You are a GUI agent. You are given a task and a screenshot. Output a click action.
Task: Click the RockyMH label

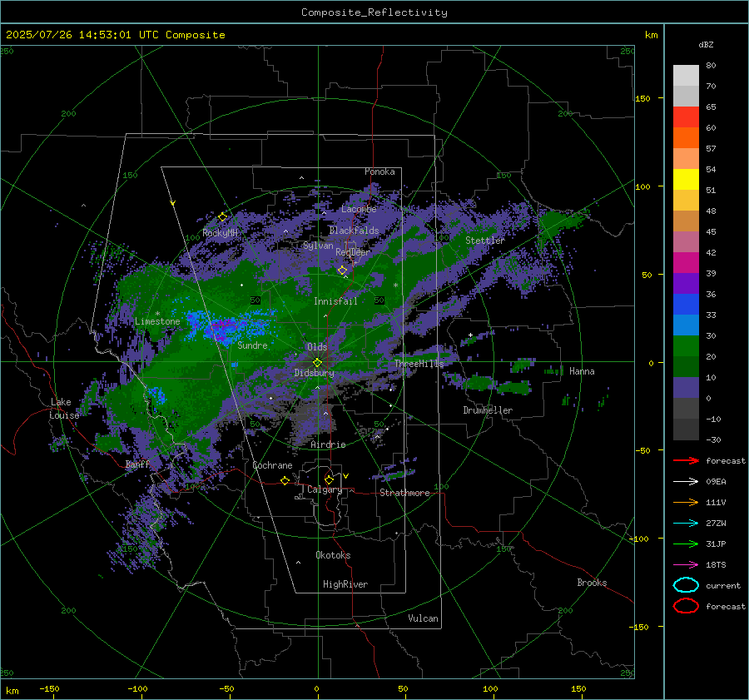pos(220,233)
